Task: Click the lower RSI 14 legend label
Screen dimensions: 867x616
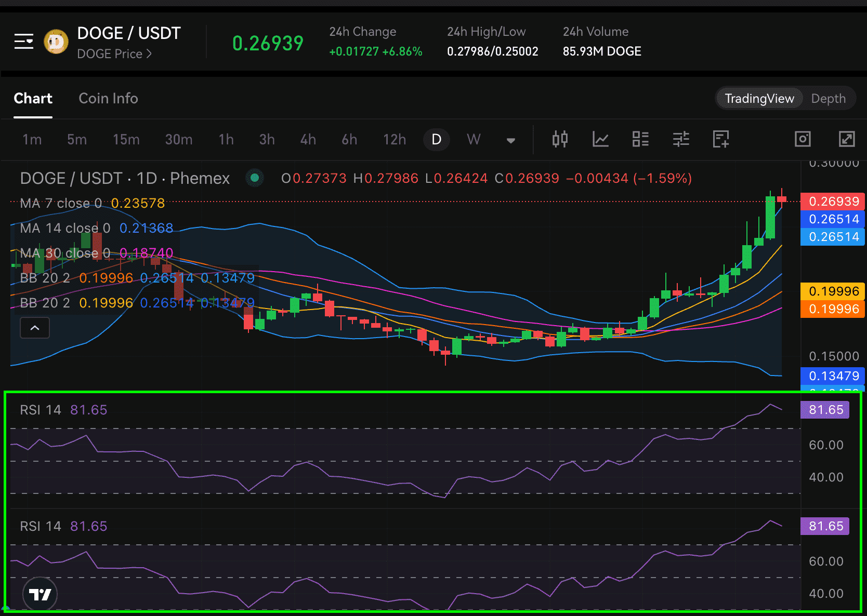Action: (63, 526)
